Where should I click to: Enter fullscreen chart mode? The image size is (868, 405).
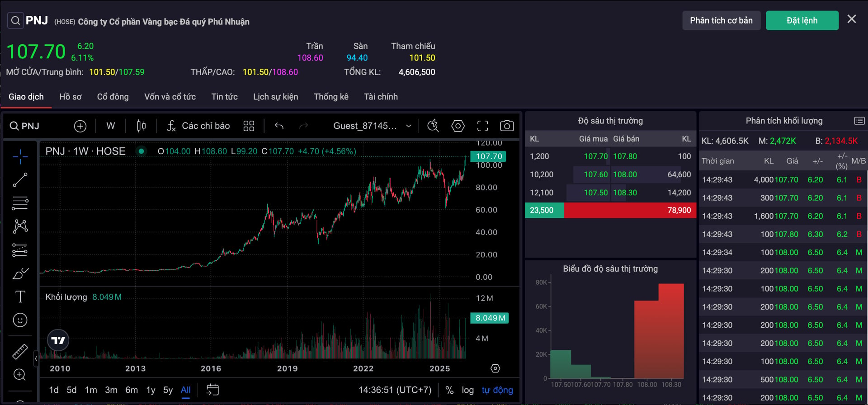click(x=482, y=126)
